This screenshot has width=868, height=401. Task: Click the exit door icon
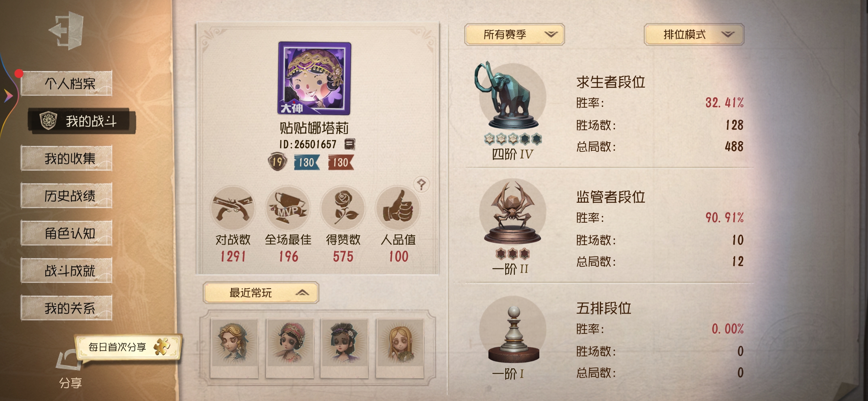tap(66, 30)
